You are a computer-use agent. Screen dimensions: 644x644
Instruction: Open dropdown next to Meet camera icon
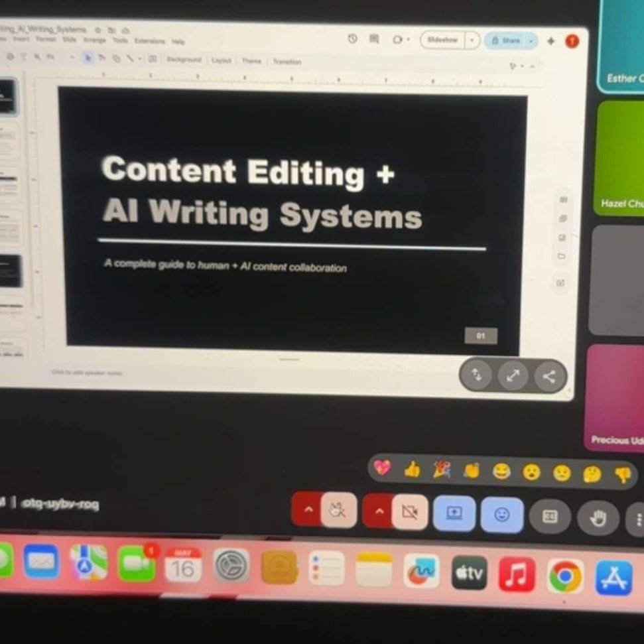tap(409, 40)
